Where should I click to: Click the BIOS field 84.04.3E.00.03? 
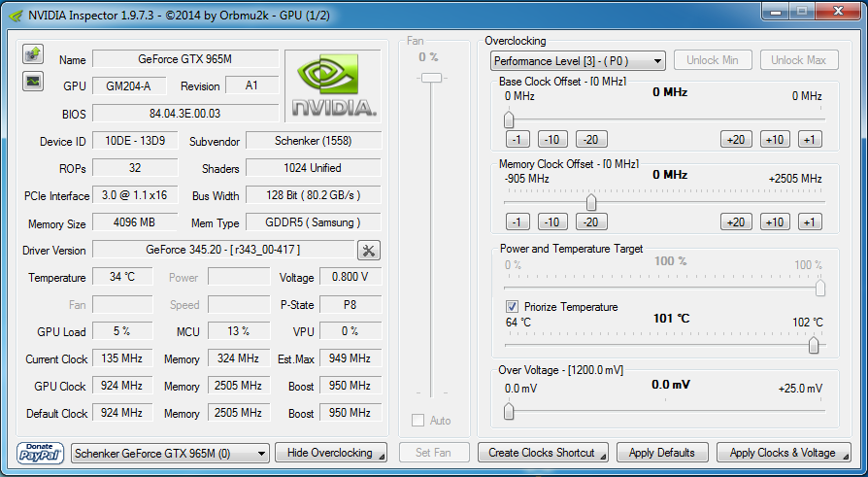(185, 113)
